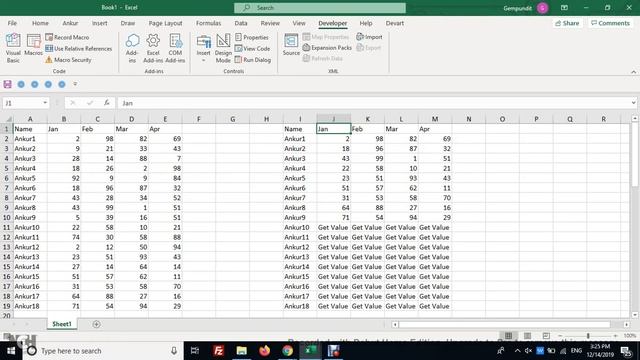Open the Macros dialog
This screenshot has height=360, width=640.
coord(33,46)
